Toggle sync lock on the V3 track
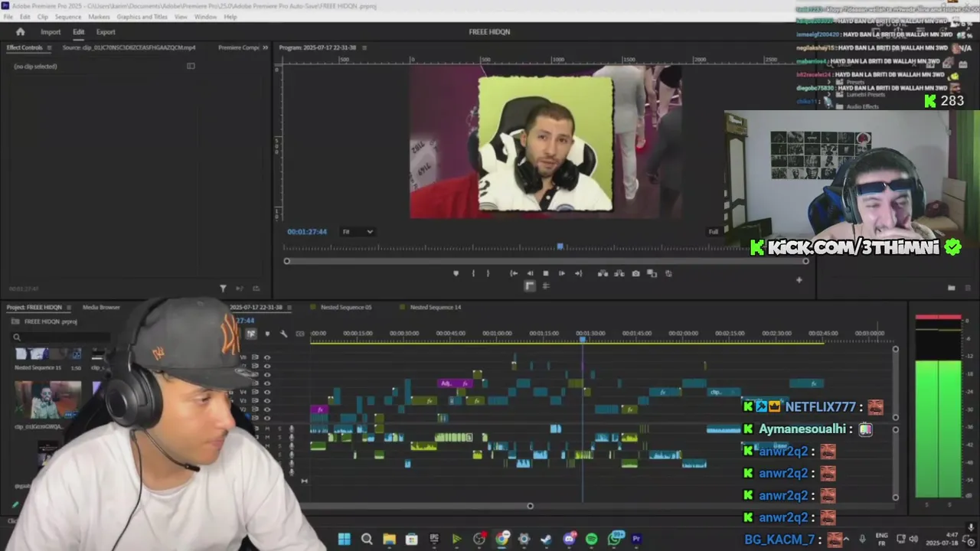This screenshot has height=551, width=980. click(x=255, y=401)
